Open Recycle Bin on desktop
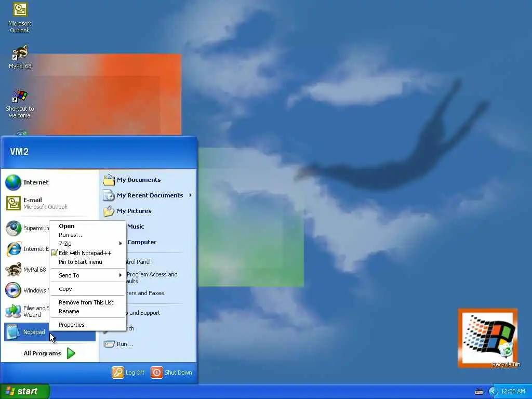 (506, 353)
